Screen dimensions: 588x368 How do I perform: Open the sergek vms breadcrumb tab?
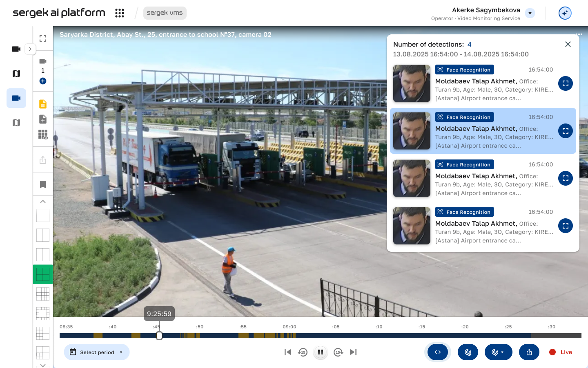165,13
